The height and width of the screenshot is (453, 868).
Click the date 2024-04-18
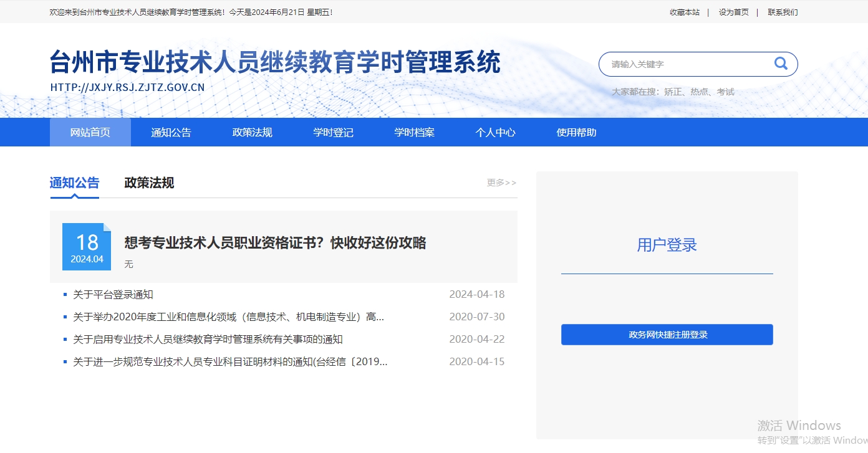pyautogui.click(x=477, y=294)
